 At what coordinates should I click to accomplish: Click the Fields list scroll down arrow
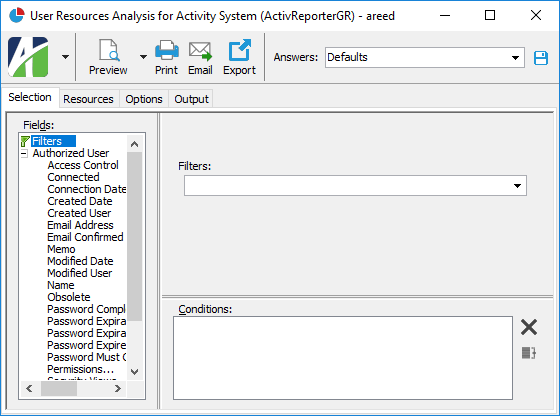point(135,372)
